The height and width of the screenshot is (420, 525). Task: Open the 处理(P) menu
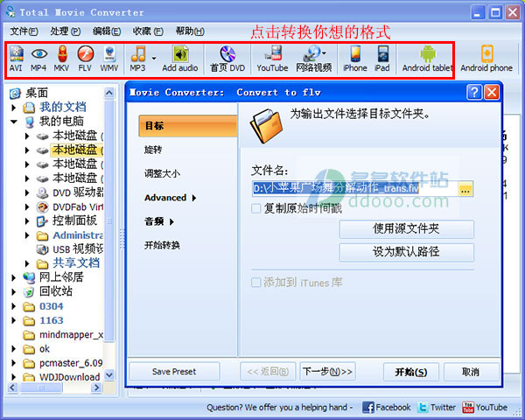(66, 31)
